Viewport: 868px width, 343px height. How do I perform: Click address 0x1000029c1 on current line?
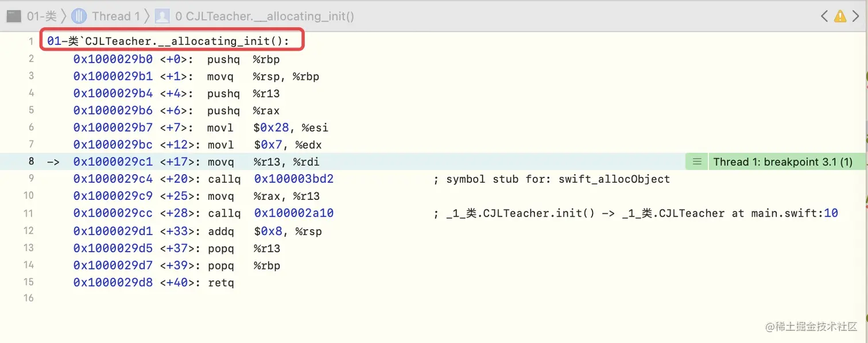coord(113,162)
